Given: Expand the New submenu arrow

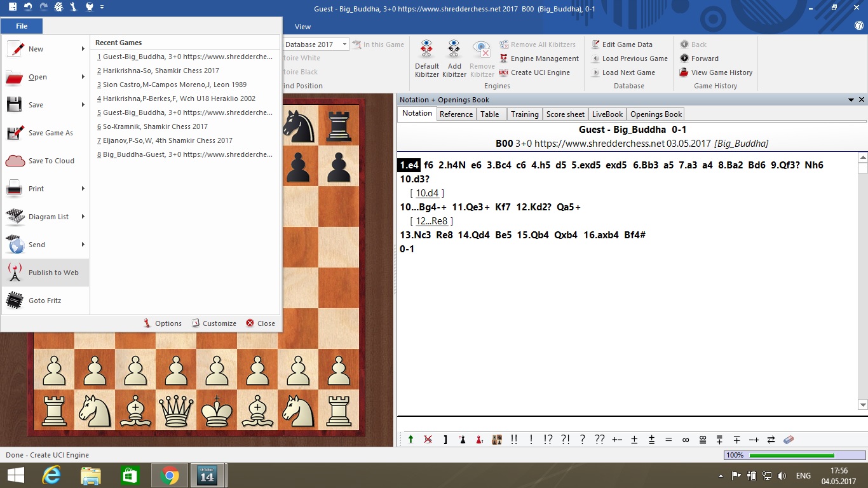Looking at the screenshot, I should pos(83,49).
